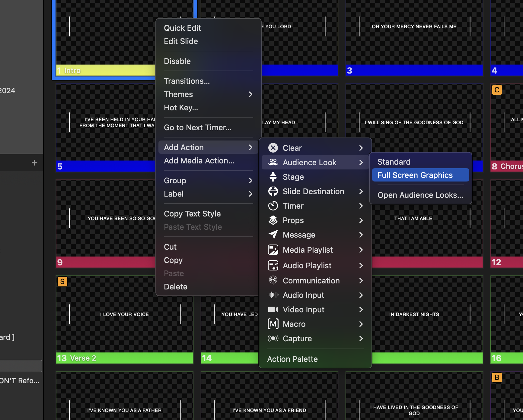Click the Stage podium icon
This screenshot has width=523, height=420.
pos(273,177)
